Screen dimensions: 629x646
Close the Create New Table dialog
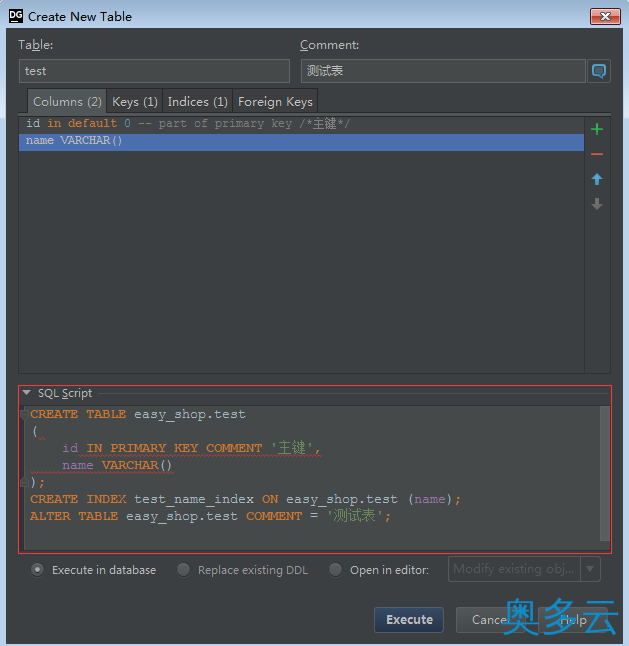click(605, 16)
